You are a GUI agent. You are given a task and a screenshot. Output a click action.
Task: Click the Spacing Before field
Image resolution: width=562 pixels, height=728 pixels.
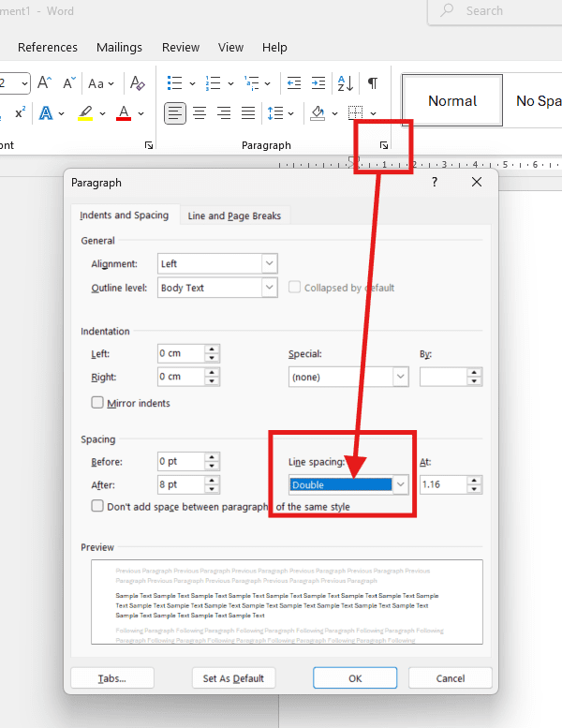[181, 461]
